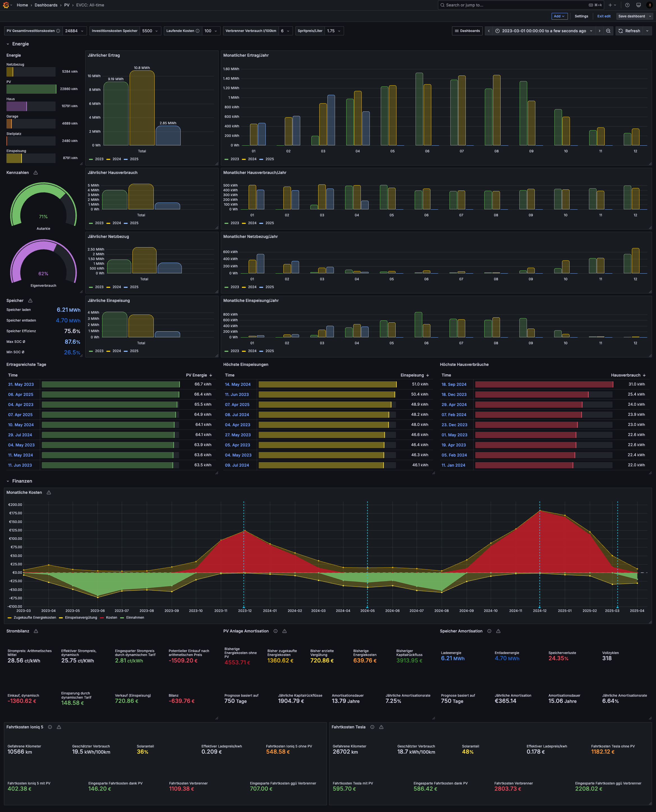Collapse the Energie row section

8,44
